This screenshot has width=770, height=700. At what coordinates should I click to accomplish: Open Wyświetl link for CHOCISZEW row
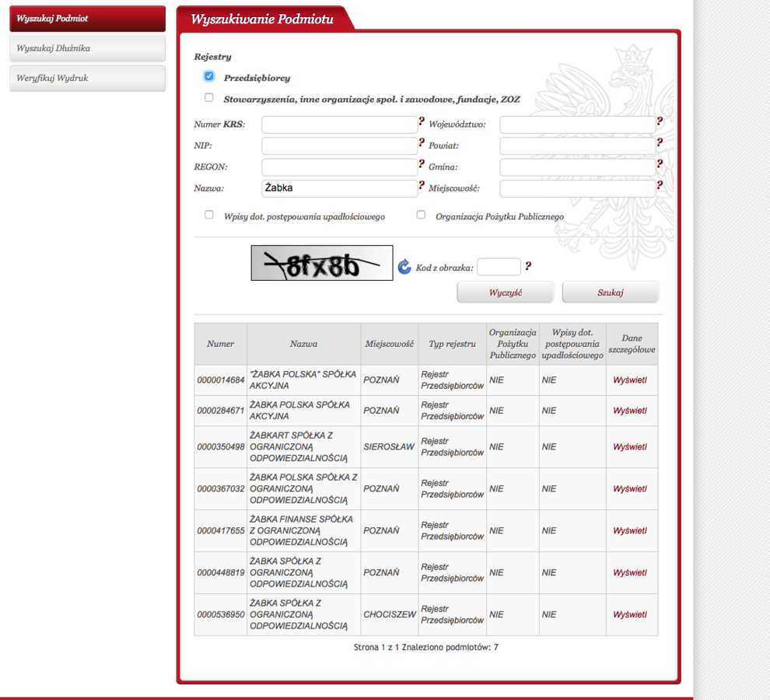(630, 614)
